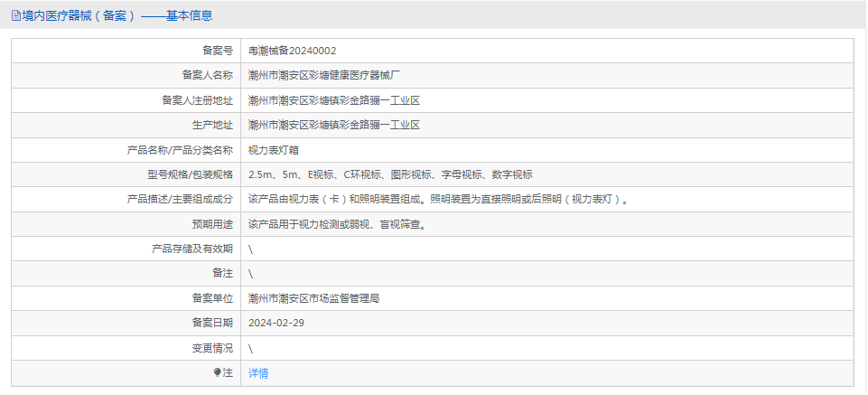Click the product name 视力表灯箱
This screenshot has height=395, width=868.
point(275,150)
